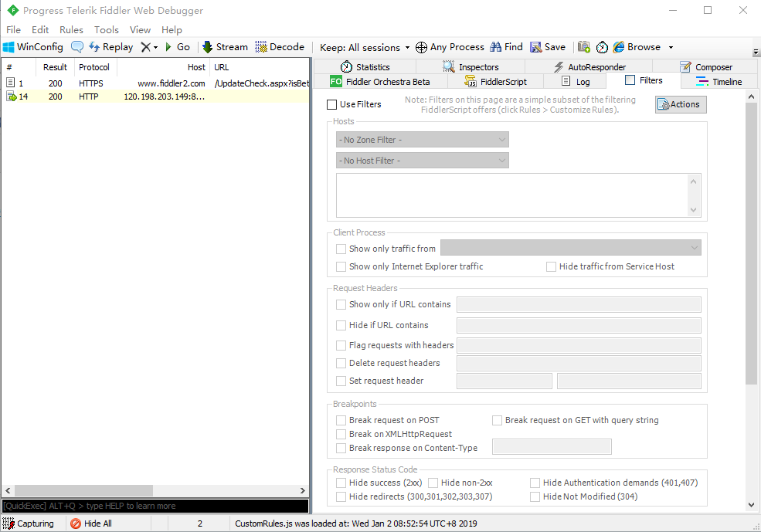Check Hide Not Modified (304)
Image resolution: width=761 pixels, height=532 pixels.
point(535,497)
